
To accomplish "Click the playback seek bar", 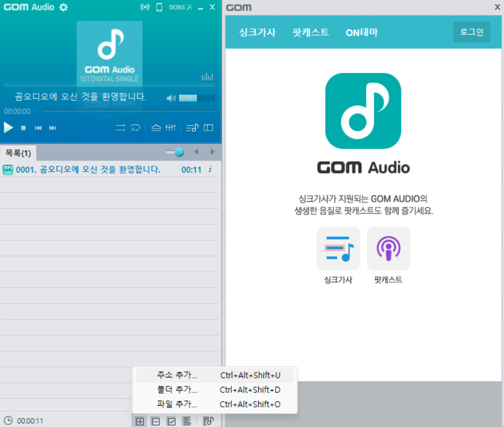I will [129, 111].
